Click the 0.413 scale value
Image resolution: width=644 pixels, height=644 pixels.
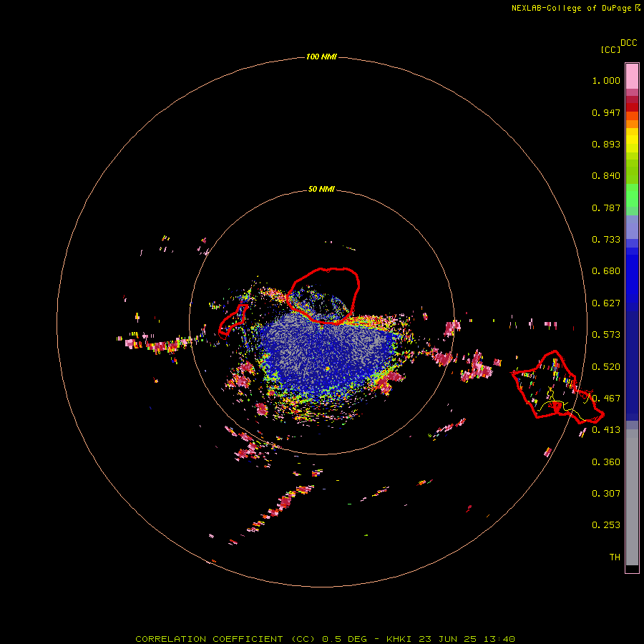[x=606, y=430]
